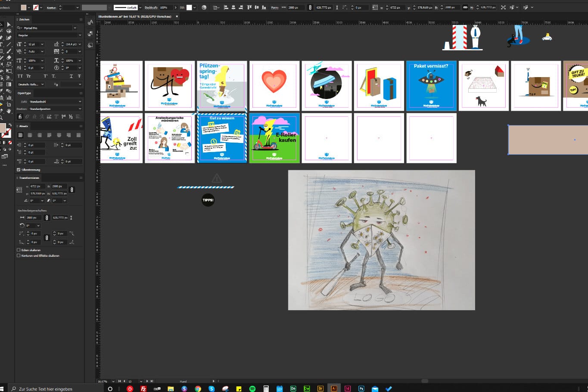Click the TIPPS! black circle badge
Image resolution: width=588 pixels, height=392 pixels.
(208, 200)
